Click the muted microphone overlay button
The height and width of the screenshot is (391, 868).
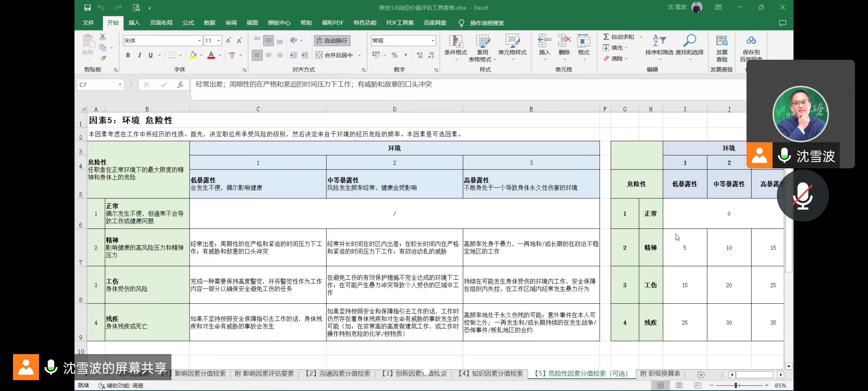click(803, 195)
